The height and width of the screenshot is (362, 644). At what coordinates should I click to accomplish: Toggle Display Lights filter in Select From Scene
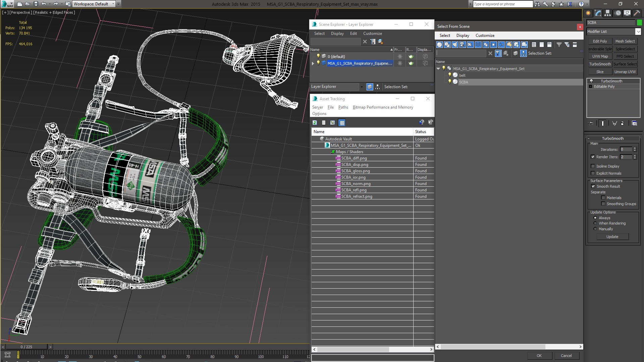454,45
